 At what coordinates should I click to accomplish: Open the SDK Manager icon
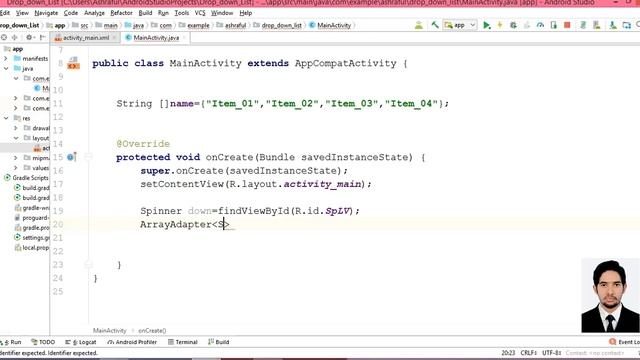[613, 25]
